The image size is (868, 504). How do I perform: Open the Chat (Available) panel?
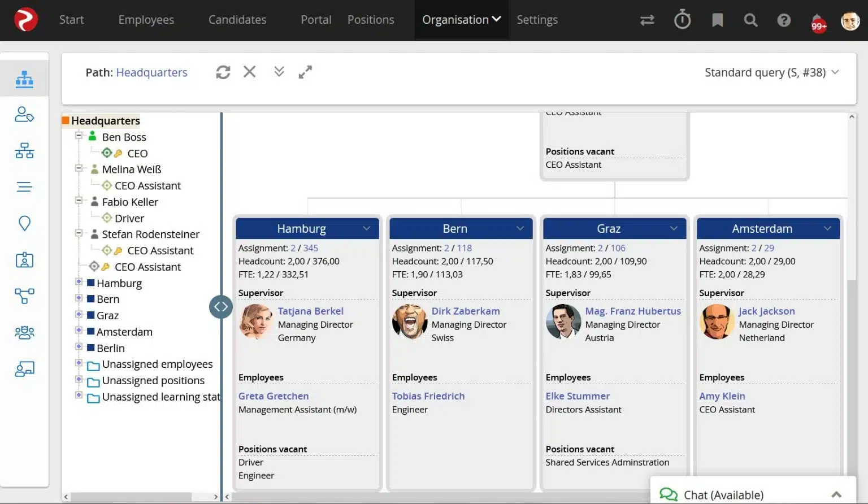click(x=723, y=494)
